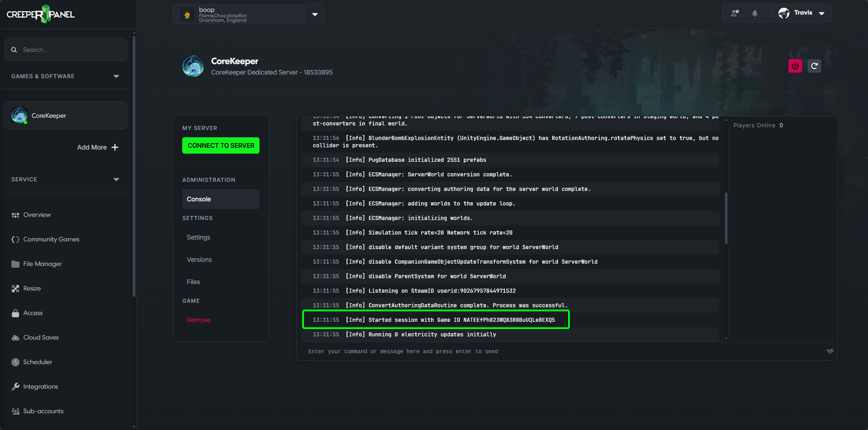Click the File Manager folder icon
Image resolution: width=868 pixels, height=430 pixels.
pyautogui.click(x=15, y=264)
